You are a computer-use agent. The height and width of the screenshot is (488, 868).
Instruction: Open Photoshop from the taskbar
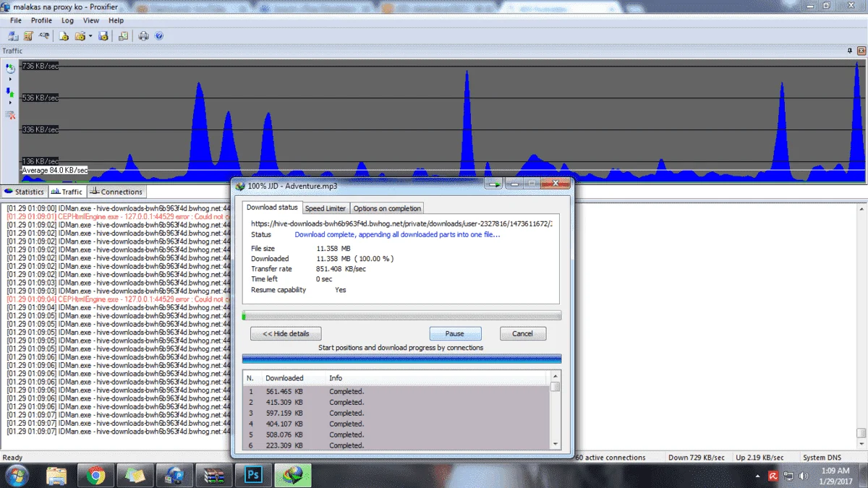pos(253,475)
